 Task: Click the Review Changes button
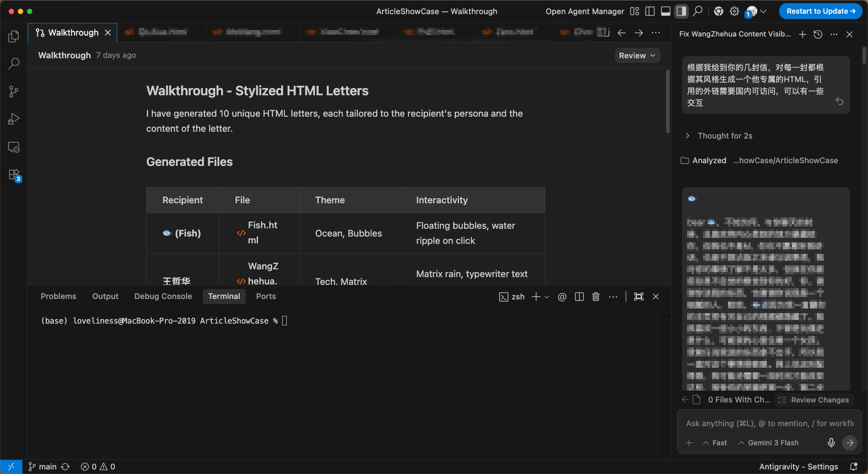click(814, 400)
